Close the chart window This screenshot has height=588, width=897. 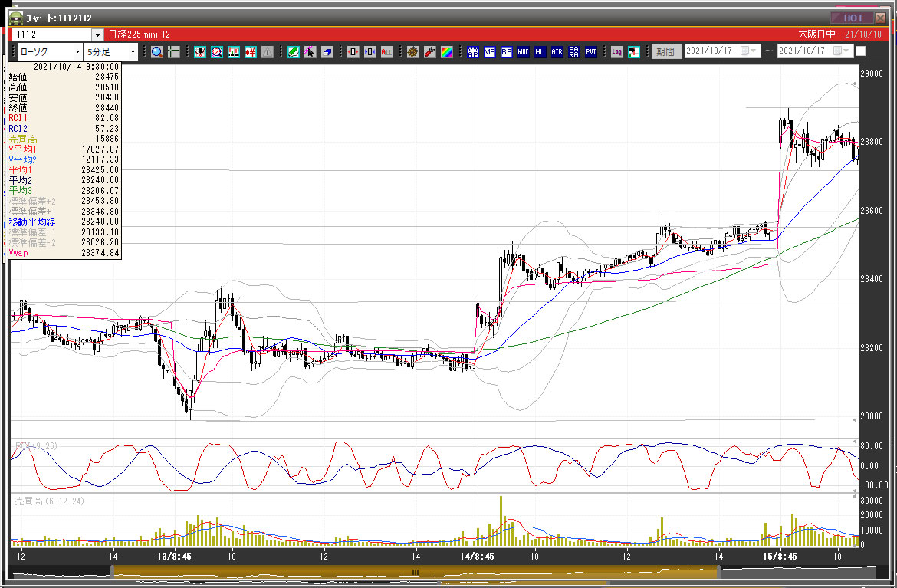tap(881, 18)
